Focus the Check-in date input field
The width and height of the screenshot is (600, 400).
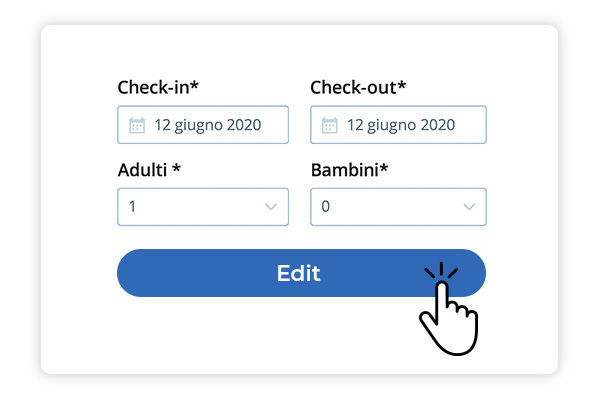click(203, 125)
